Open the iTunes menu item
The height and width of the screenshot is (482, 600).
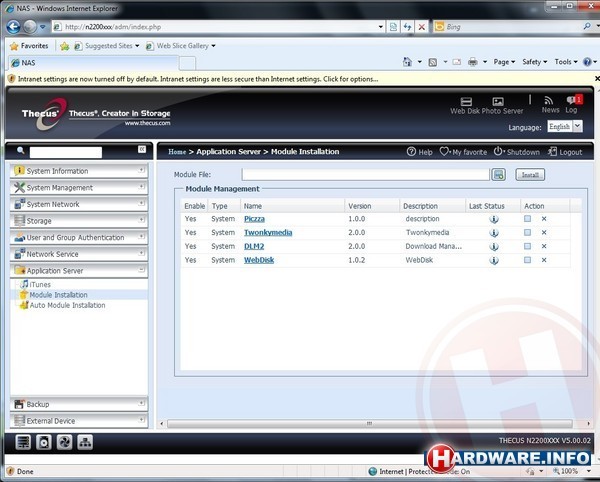tap(40, 285)
